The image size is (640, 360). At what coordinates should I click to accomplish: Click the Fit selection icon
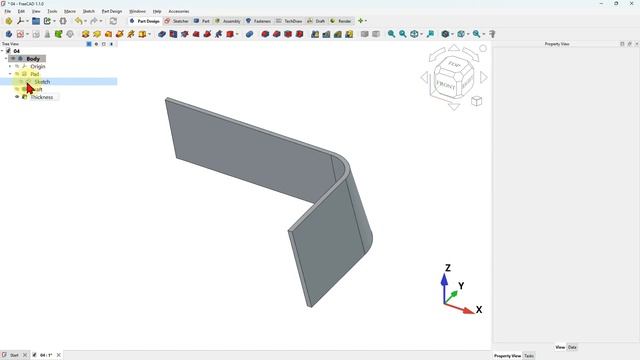pyautogui.click(x=430, y=34)
